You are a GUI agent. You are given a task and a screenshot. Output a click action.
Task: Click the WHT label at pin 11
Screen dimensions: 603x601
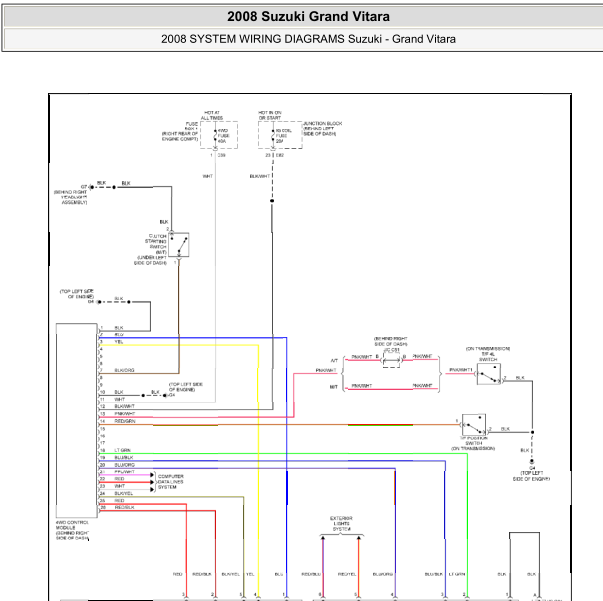tap(120, 400)
